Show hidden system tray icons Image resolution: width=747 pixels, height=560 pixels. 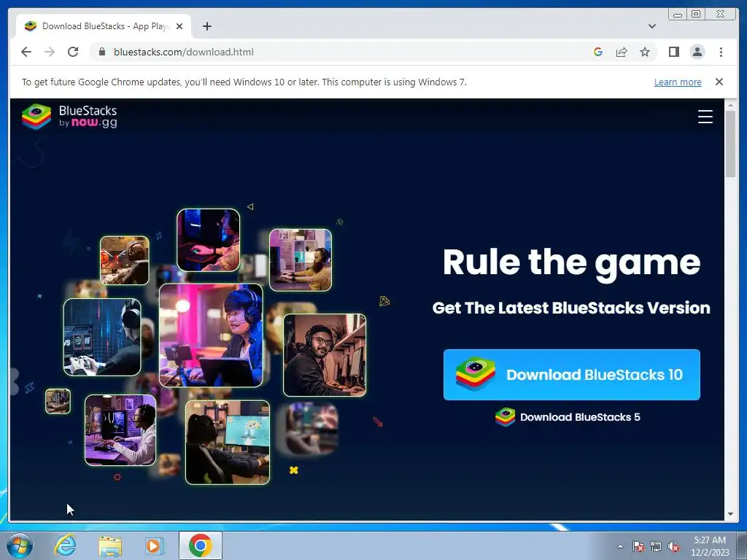(x=620, y=546)
